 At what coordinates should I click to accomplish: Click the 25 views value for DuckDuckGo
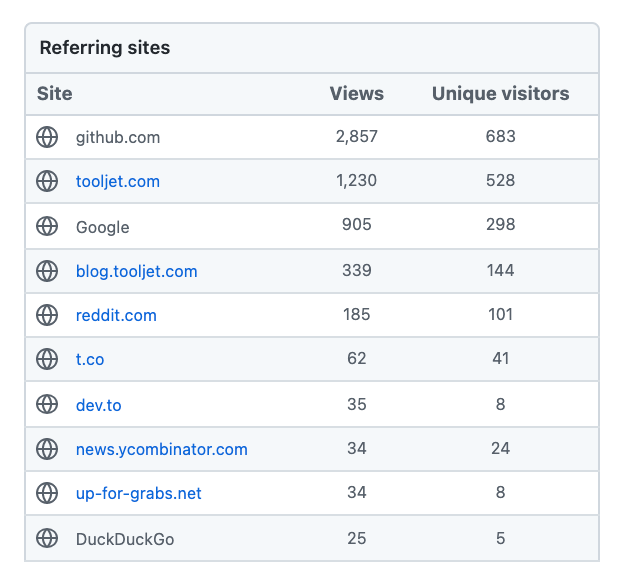[357, 538]
